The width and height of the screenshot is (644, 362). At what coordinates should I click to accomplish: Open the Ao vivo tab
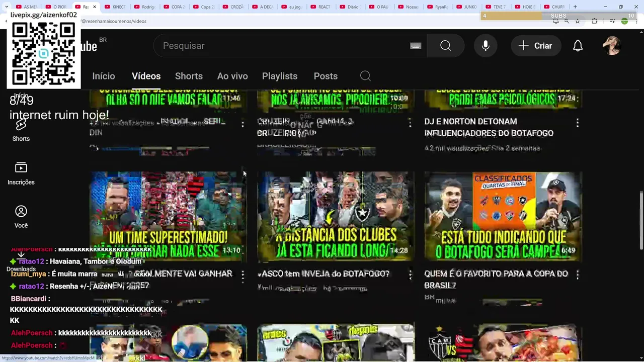pyautogui.click(x=232, y=76)
